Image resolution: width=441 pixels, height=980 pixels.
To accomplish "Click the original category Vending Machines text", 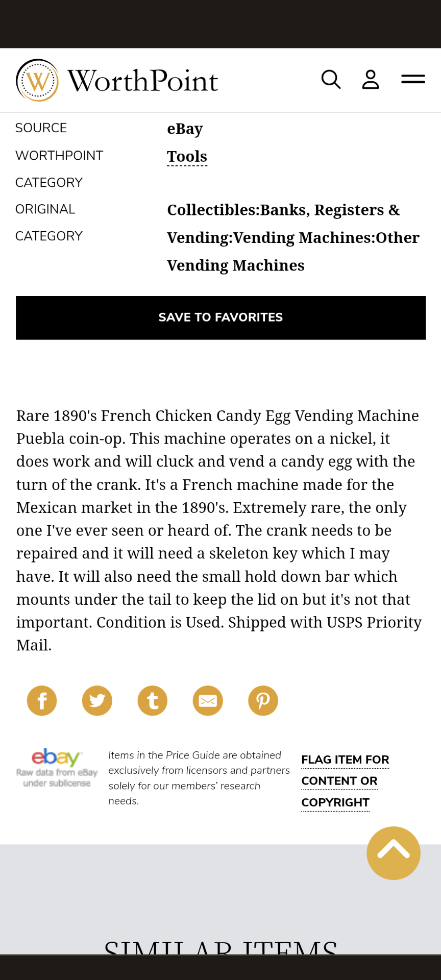I will pyautogui.click(x=293, y=237).
